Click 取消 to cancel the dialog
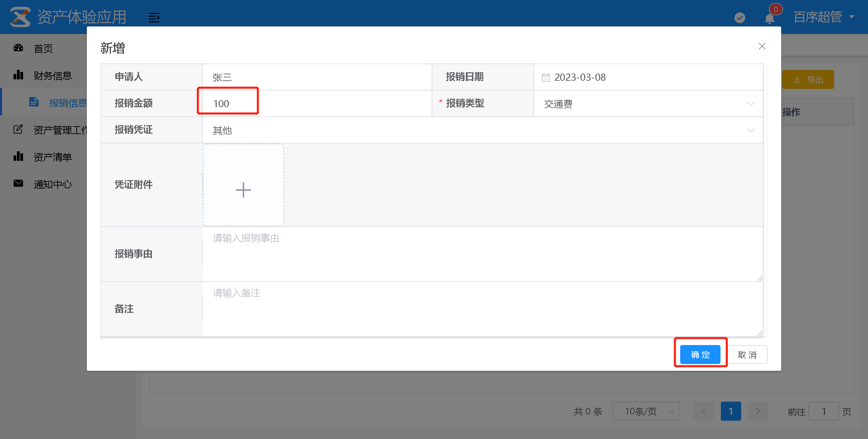868x439 pixels. click(747, 355)
